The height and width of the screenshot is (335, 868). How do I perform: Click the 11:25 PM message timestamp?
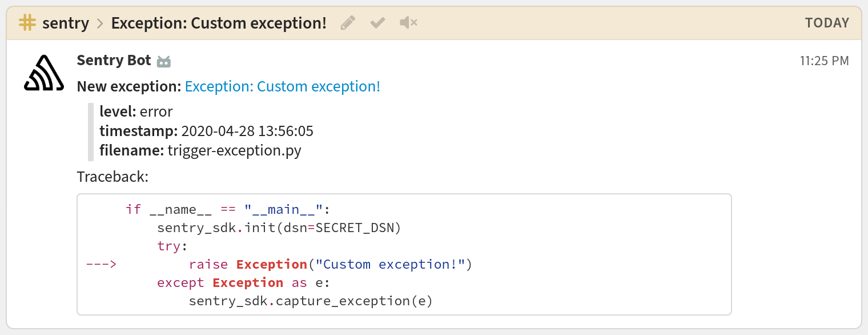824,61
